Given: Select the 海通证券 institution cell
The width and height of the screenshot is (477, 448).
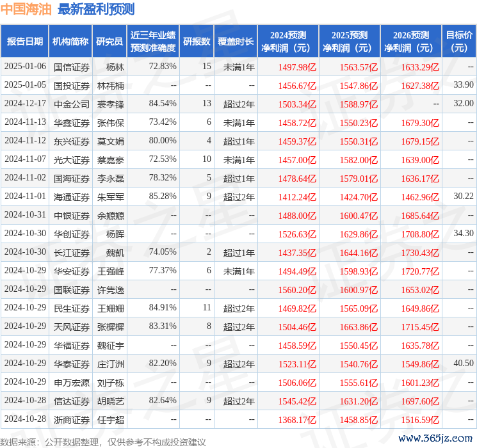Looking at the screenshot, I should pyautogui.click(x=72, y=197).
